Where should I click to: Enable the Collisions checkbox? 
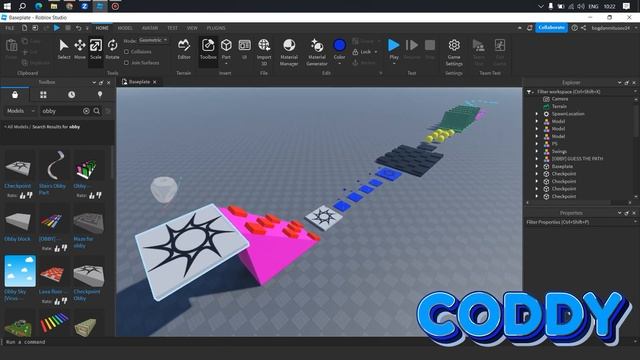[x=127, y=52]
